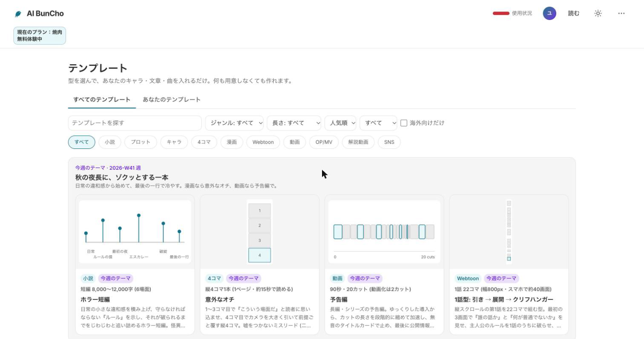Select the 4コマ category chip
The height and width of the screenshot is (339, 644).
point(204,142)
